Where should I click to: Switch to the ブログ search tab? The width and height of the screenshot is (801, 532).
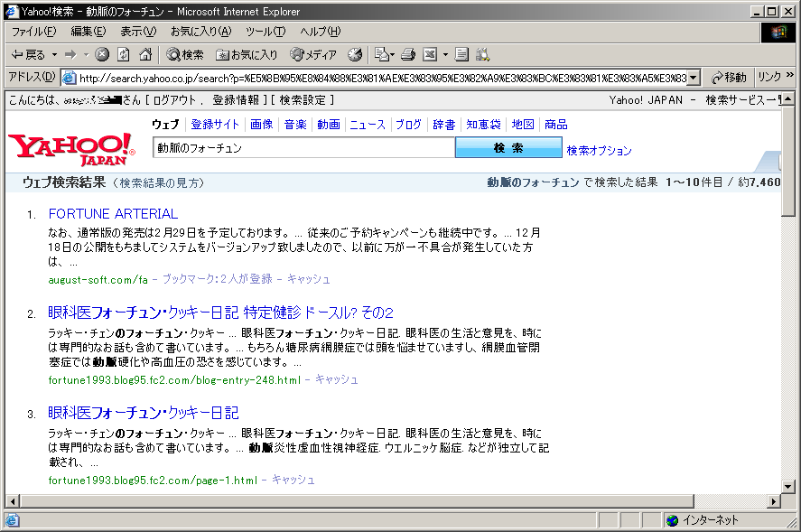409,124
